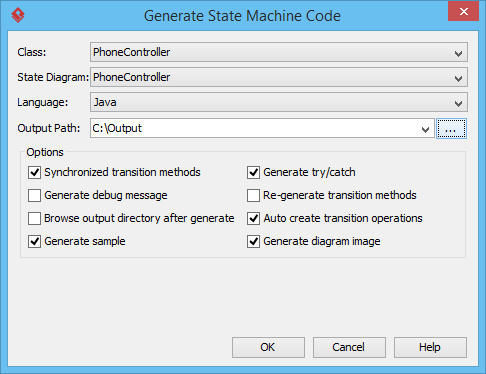Browse for output folder with ellipsis button
Viewport: 486px width, 374px height.
pos(451,128)
